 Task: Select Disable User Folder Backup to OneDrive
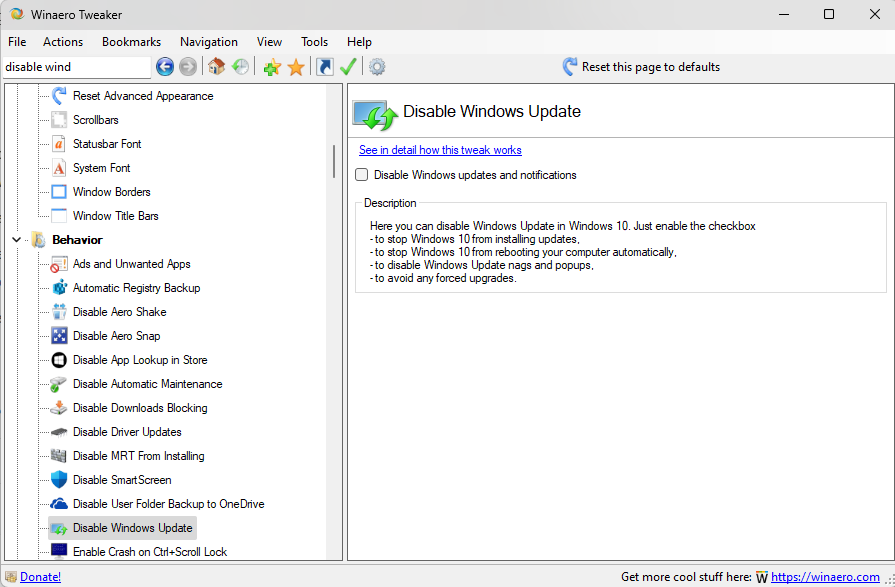168,504
